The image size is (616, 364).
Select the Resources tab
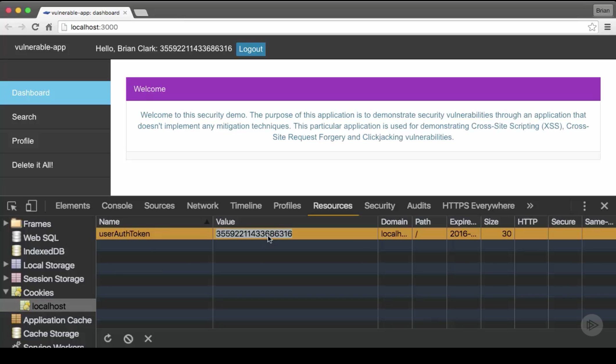point(333,206)
